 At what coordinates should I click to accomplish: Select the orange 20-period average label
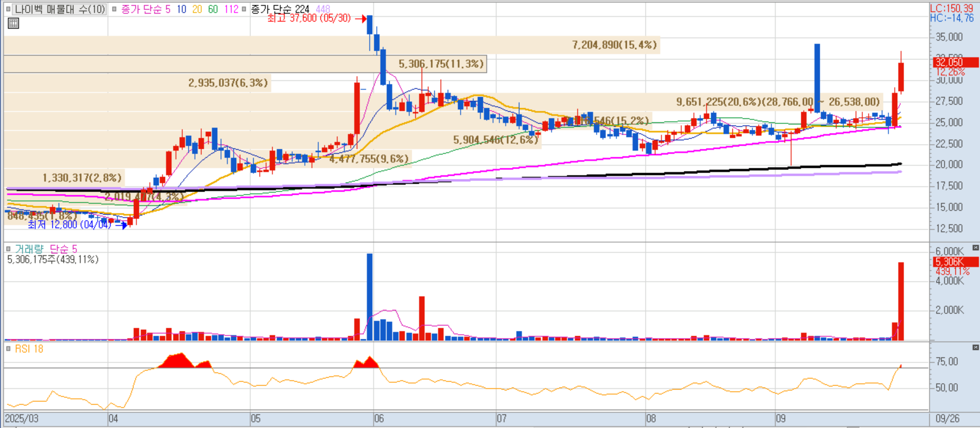click(197, 9)
